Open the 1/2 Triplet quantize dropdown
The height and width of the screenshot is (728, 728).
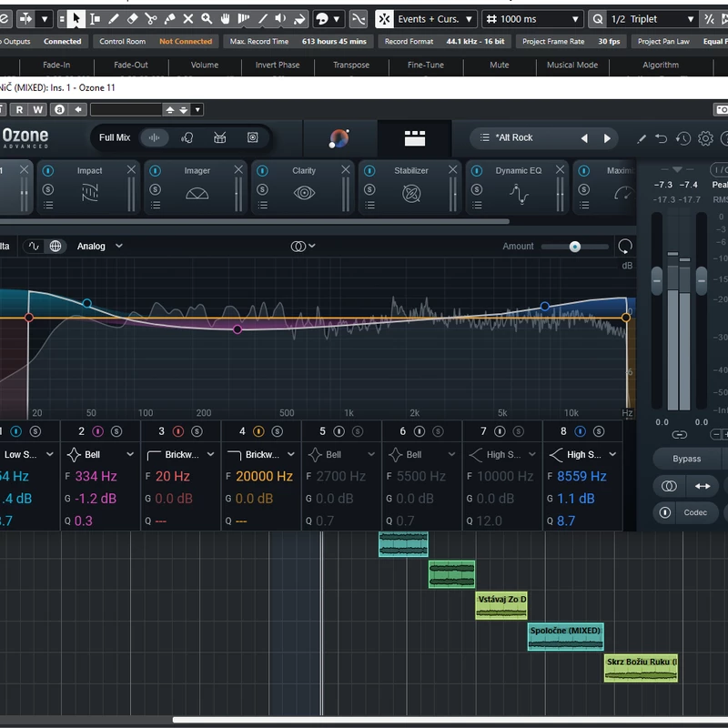pos(652,19)
